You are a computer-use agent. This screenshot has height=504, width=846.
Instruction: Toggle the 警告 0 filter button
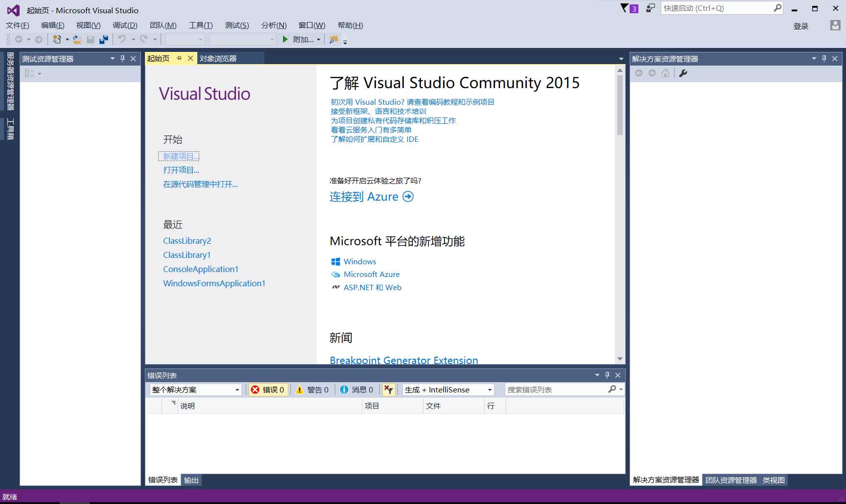click(x=312, y=389)
